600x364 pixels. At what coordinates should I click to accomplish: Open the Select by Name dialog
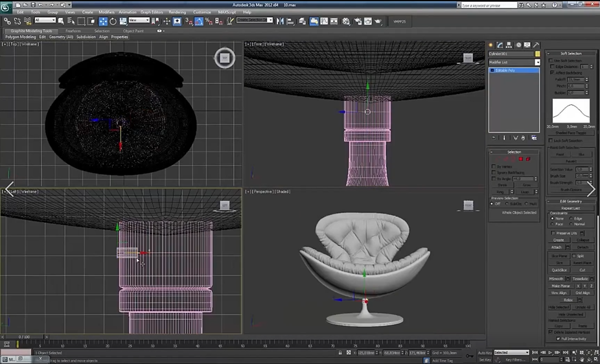pos(71,21)
